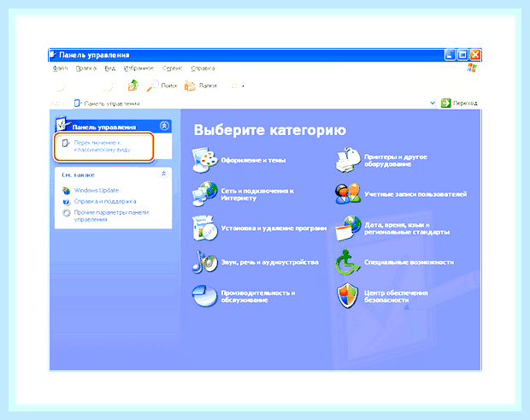Click the appearance and themes palette icon
Viewport: 530px width, 420px height.
[205, 160]
